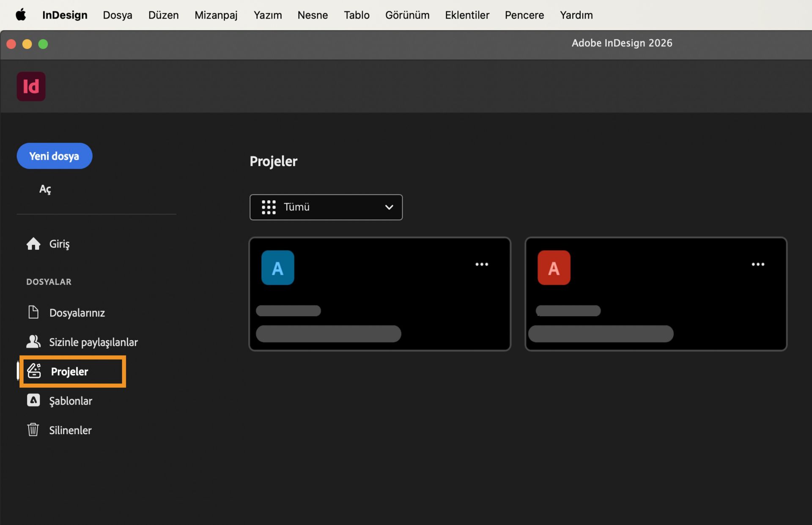Image resolution: width=812 pixels, height=525 pixels.
Task: Open the chevron on the Tümü selector
Action: point(389,207)
